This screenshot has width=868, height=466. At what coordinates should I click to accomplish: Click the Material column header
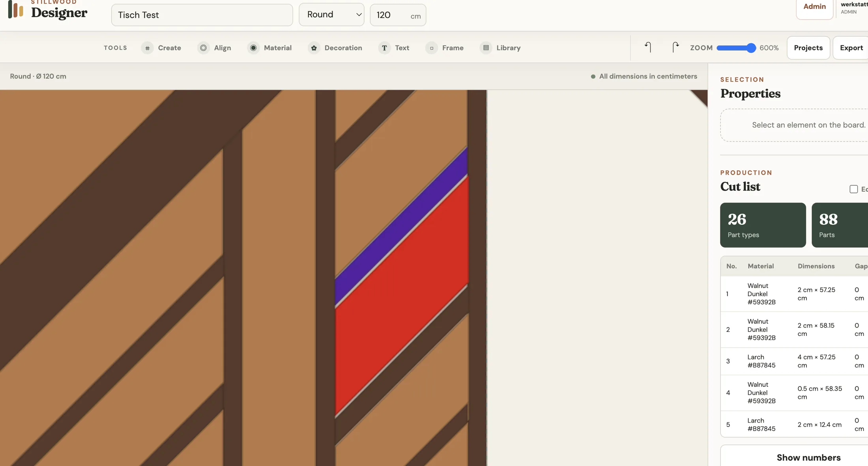coord(760,266)
